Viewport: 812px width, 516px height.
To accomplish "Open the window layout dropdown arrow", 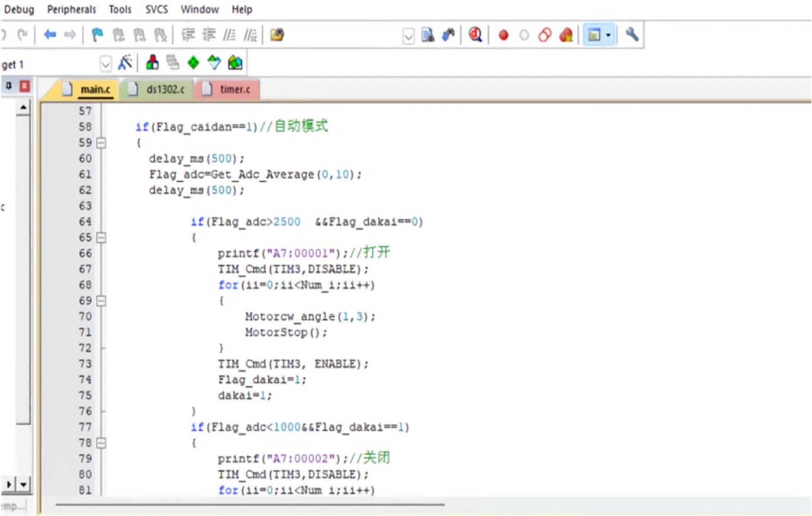I will (x=608, y=35).
